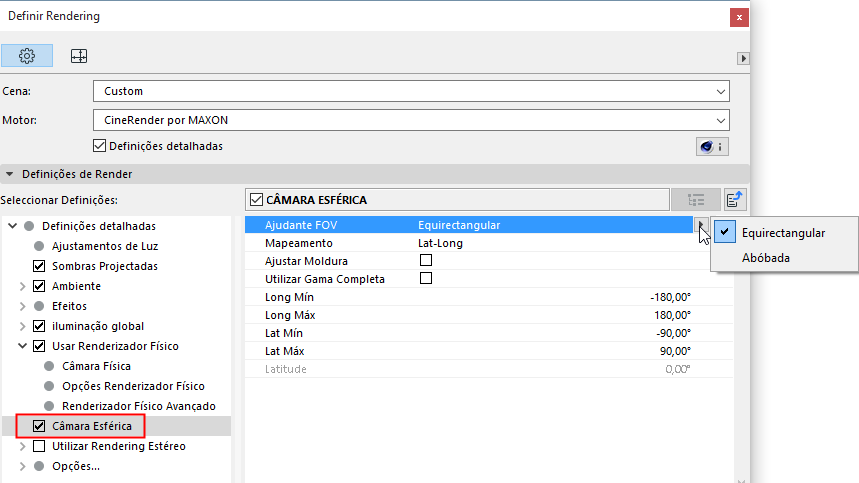Viewport: 859px width, 483px height.
Task: Click the list view settings icon button
Action: pyautogui.click(x=696, y=200)
